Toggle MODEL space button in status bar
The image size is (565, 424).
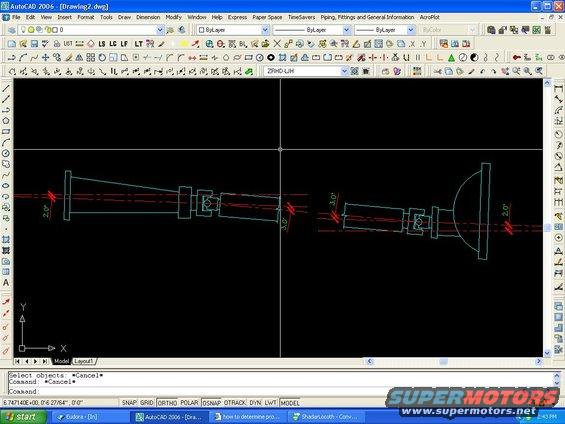pyautogui.click(x=290, y=402)
